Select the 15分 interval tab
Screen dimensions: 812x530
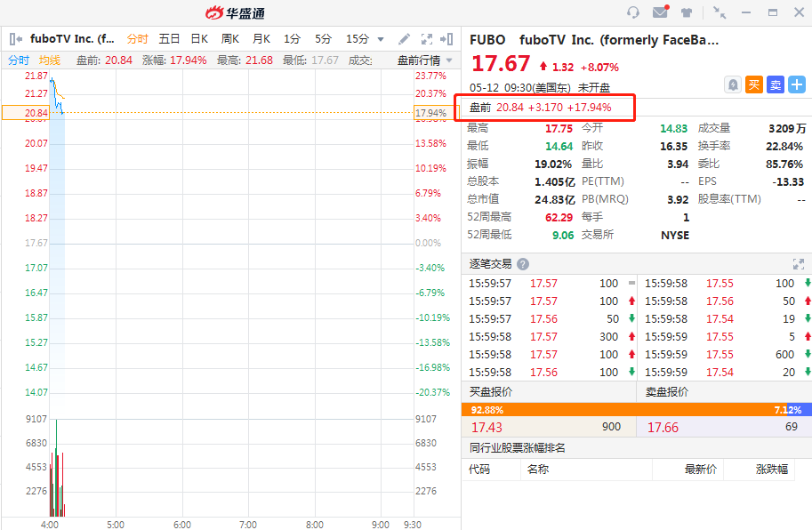click(358, 39)
